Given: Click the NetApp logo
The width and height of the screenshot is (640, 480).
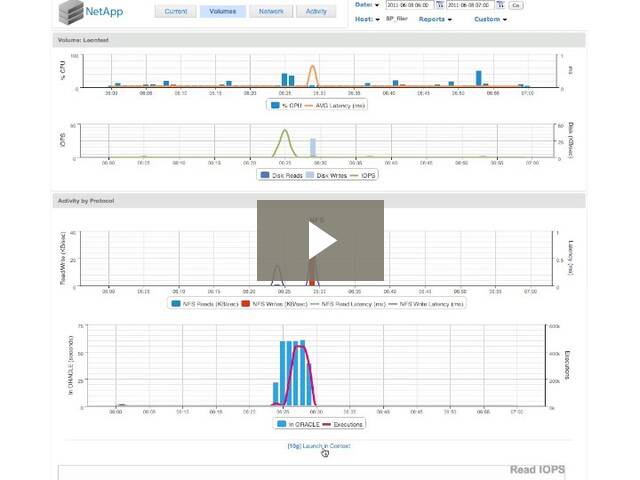Looking at the screenshot, I should pos(91,12).
